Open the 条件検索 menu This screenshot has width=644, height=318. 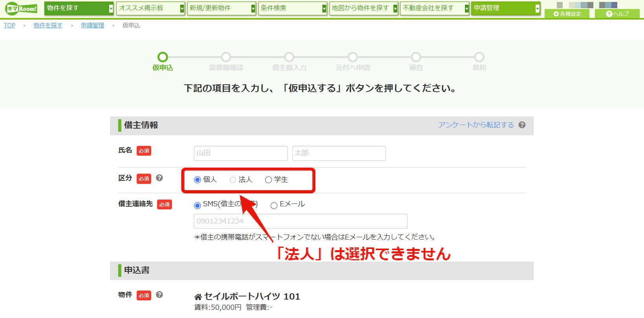point(293,8)
